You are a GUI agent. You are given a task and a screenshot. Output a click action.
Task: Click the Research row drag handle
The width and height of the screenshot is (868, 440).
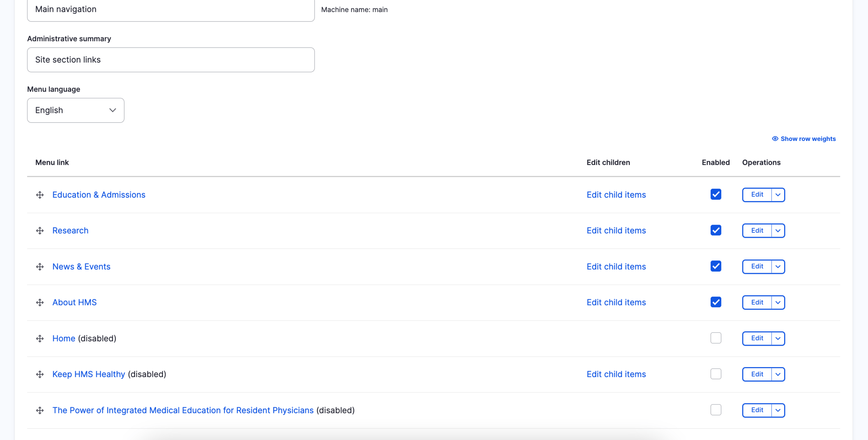click(x=40, y=231)
